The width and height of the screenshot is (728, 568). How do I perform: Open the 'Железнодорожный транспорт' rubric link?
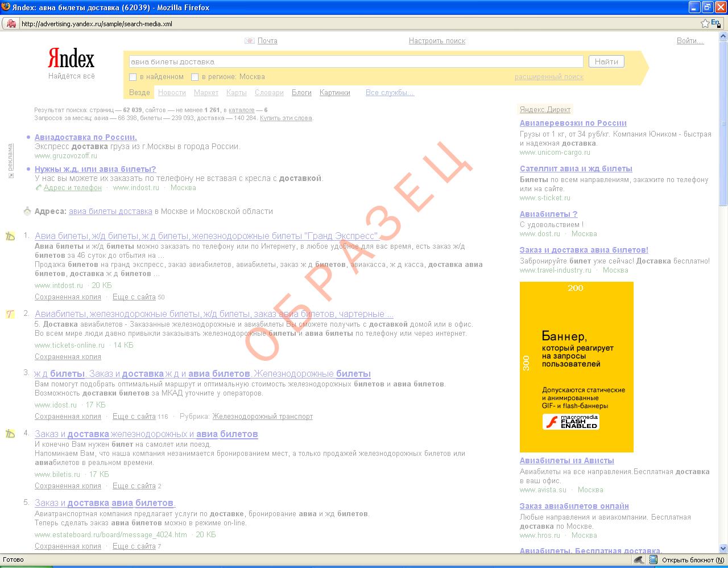pyautogui.click(x=263, y=417)
